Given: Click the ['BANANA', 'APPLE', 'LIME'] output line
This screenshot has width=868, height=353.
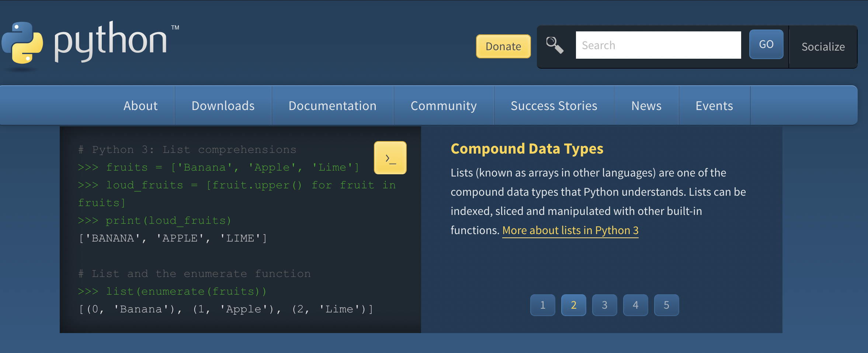Looking at the screenshot, I should 173,238.
